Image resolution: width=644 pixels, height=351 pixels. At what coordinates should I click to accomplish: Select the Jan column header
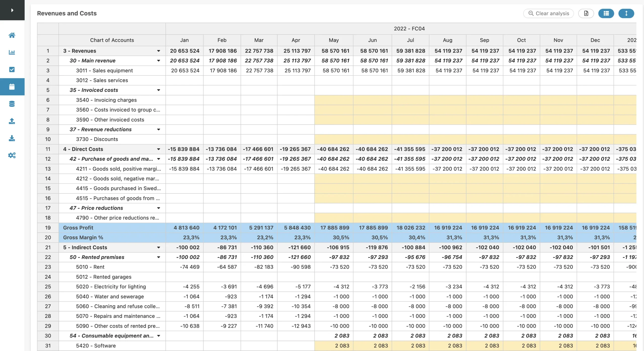pyautogui.click(x=184, y=40)
